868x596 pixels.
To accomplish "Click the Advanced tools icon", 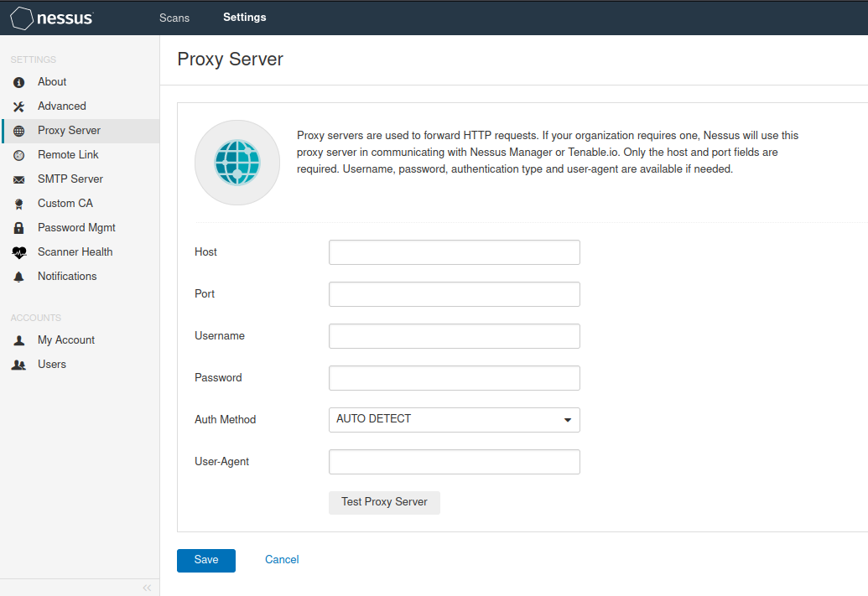I will pos(18,106).
